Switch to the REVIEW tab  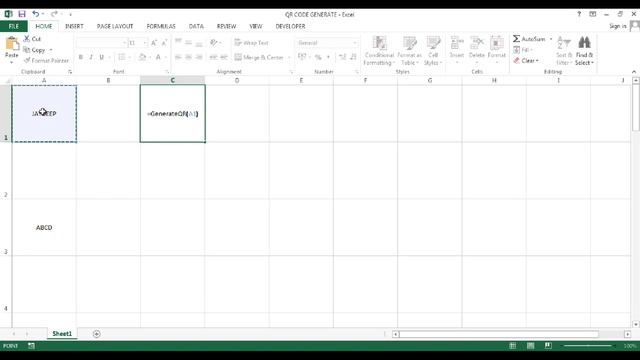tap(226, 26)
